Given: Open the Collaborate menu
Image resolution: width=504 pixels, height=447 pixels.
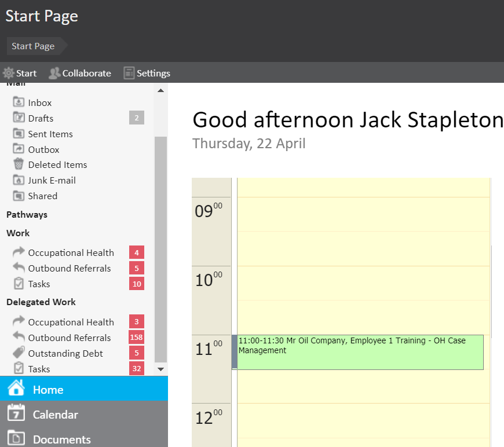Looking at the screenshot, I should pyautogui.click(x=80, y=73).
